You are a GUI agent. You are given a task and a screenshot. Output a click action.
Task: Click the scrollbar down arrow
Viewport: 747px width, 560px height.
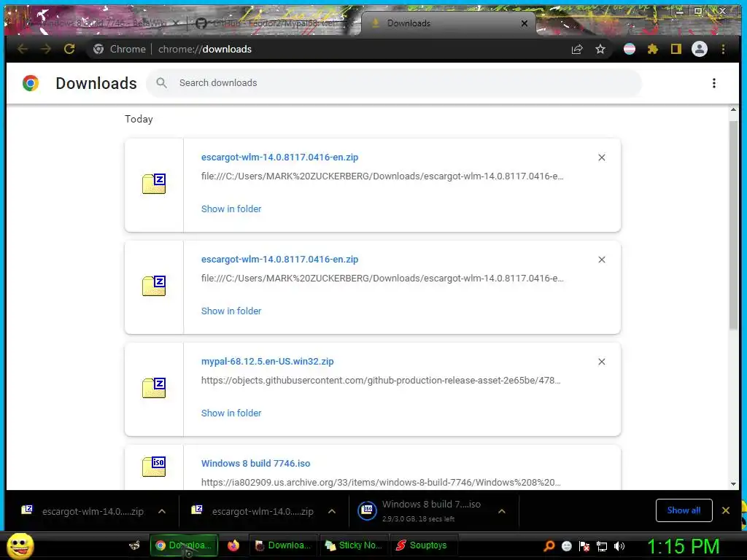[733, 484]
